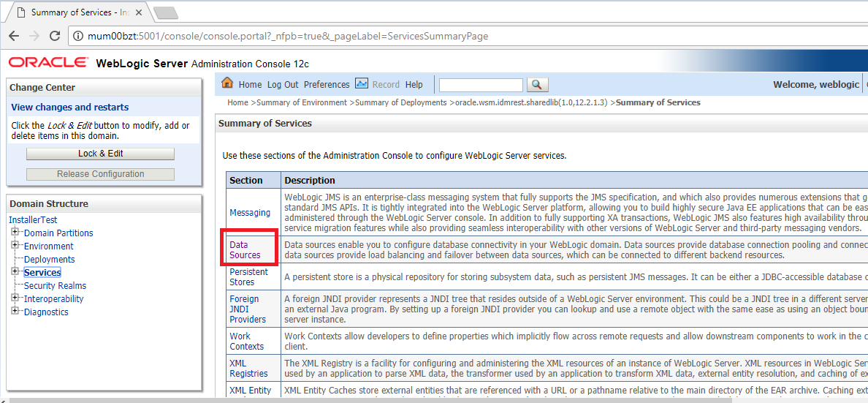Open Preferences in the toolbar
Screen dimensions: 868x403
327,85
